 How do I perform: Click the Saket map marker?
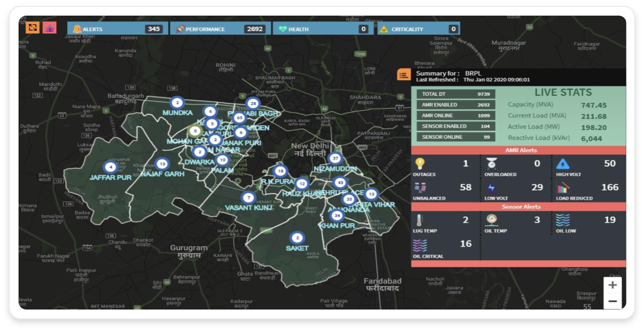[297, 238]
